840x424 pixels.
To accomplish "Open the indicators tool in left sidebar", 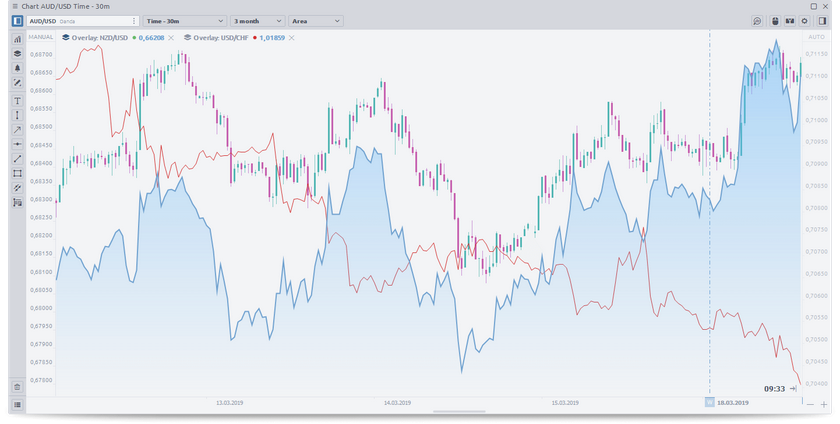I will pos(17,40).
